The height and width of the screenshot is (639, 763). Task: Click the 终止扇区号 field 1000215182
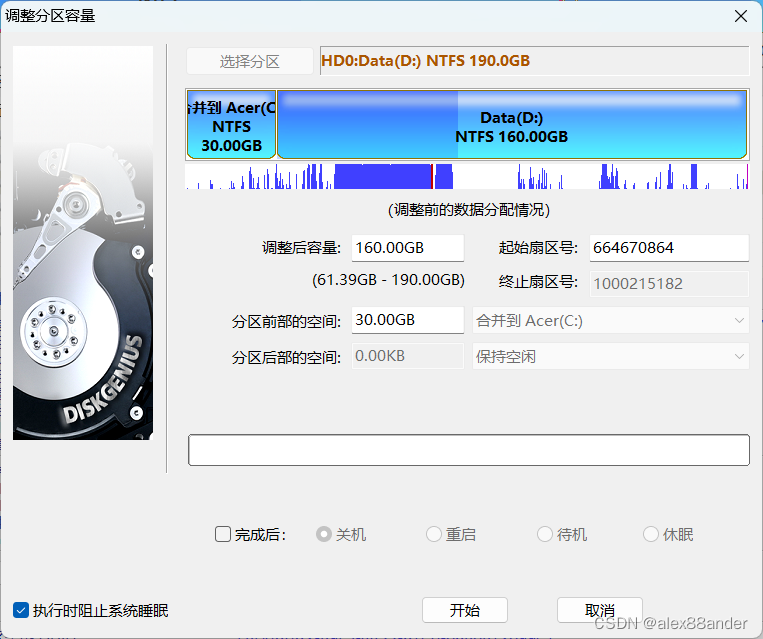click(x=669, y=283)
